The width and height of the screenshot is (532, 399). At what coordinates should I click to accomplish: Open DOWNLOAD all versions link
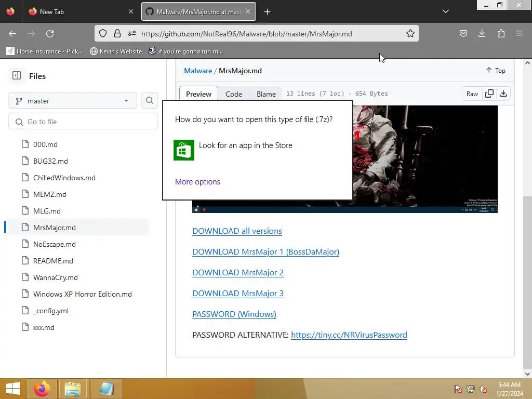click(x=237, y=231)
